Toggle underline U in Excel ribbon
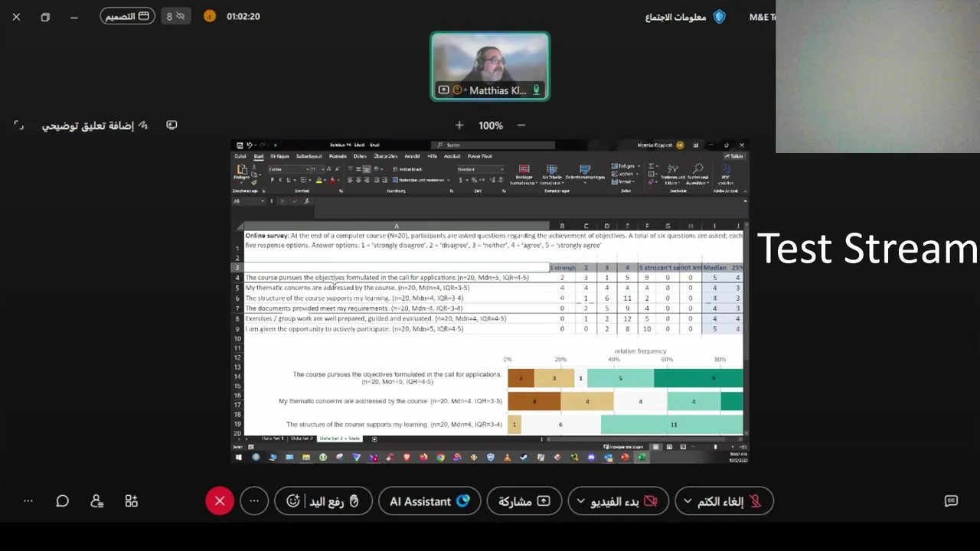The image size is (980, 551). pyautogui.click(x=289, y=180)
